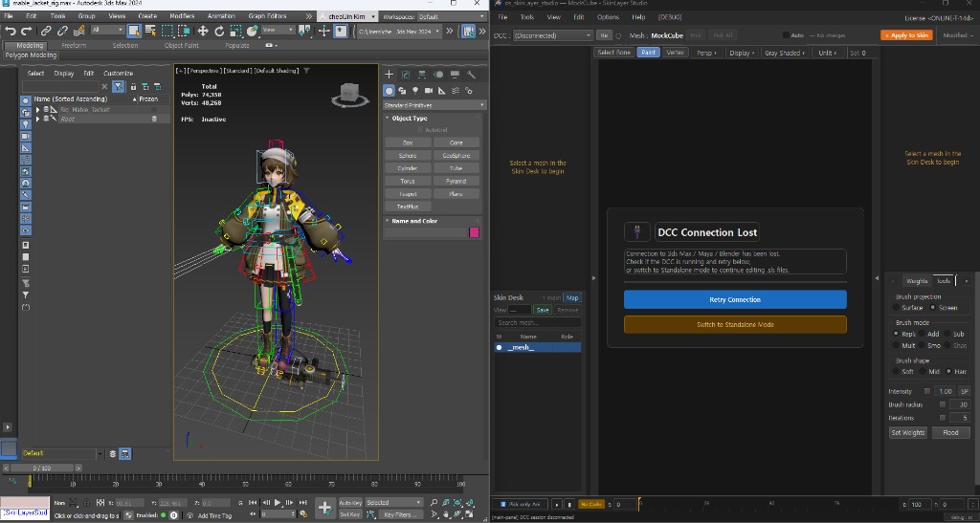Open the Modify command panel tab
980x523 pixels.
(x=406, y=75)
